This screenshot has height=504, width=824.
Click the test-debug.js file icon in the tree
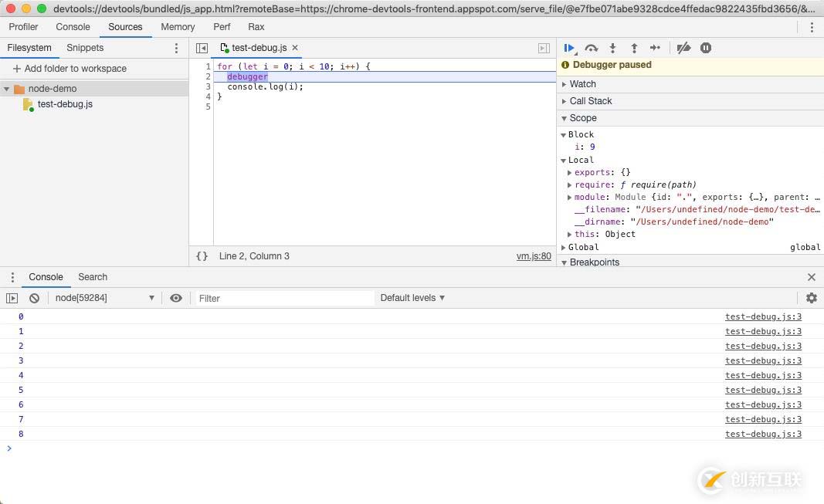point(29,104)
